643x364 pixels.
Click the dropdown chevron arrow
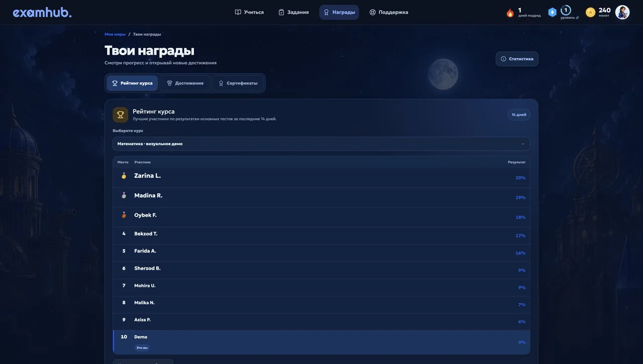tap(523, 144)
